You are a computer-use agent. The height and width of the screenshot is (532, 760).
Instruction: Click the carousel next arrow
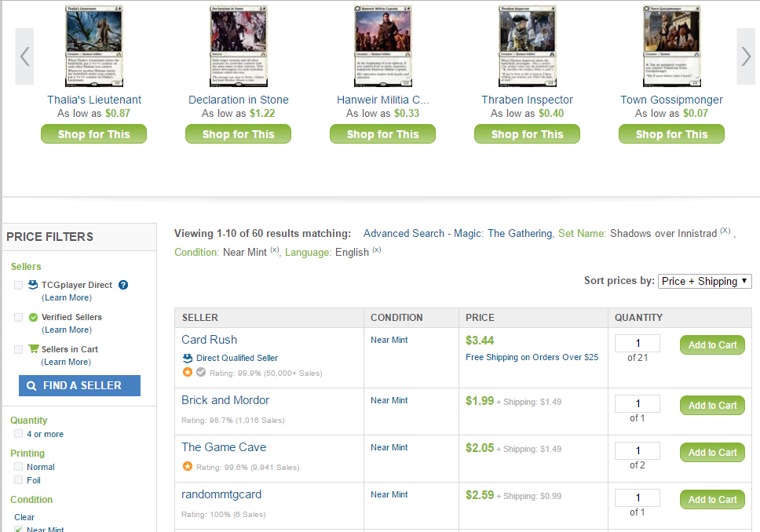pyautogui.click(x=746, y=56)
